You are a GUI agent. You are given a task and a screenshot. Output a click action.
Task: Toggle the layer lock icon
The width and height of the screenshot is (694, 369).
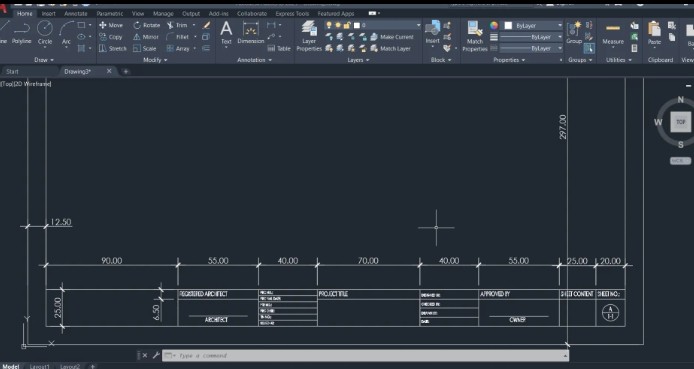[x=347, y=25]
